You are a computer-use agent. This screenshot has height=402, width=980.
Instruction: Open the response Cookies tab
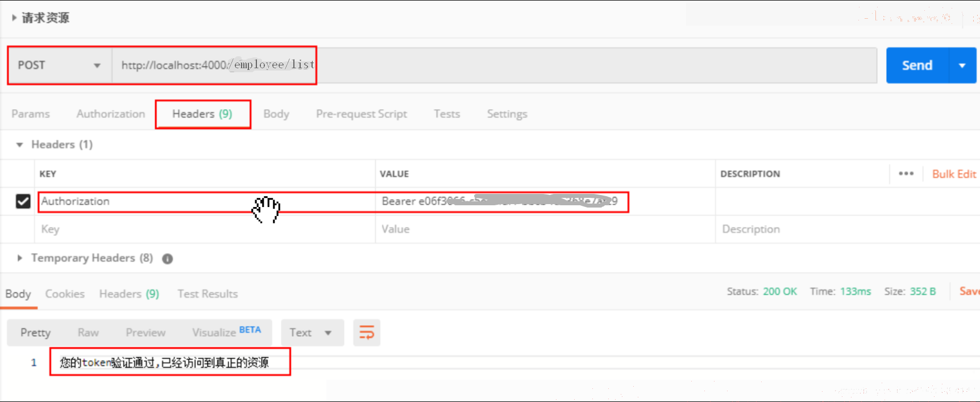click(65, 294)
